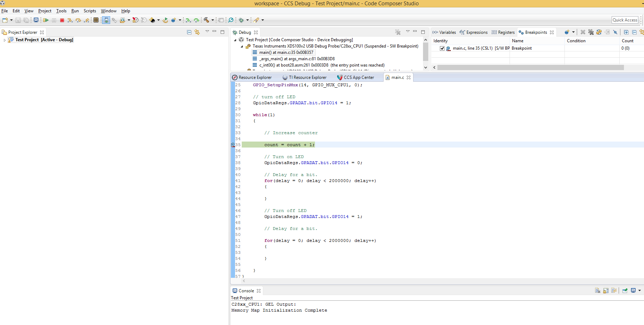Click the green Resume debug button
Screen dimensions: 644x325
coord(46,20)
